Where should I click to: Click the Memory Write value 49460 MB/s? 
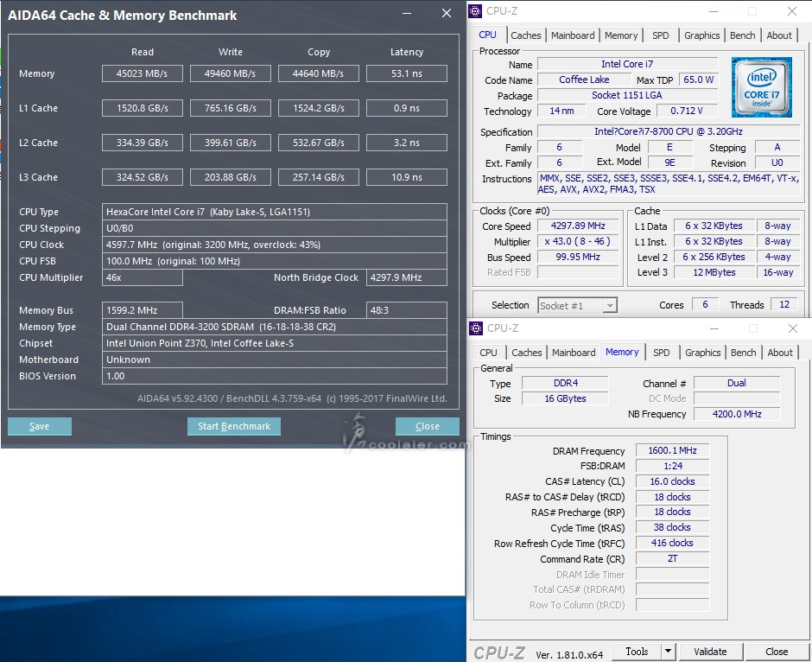(230, 73)
